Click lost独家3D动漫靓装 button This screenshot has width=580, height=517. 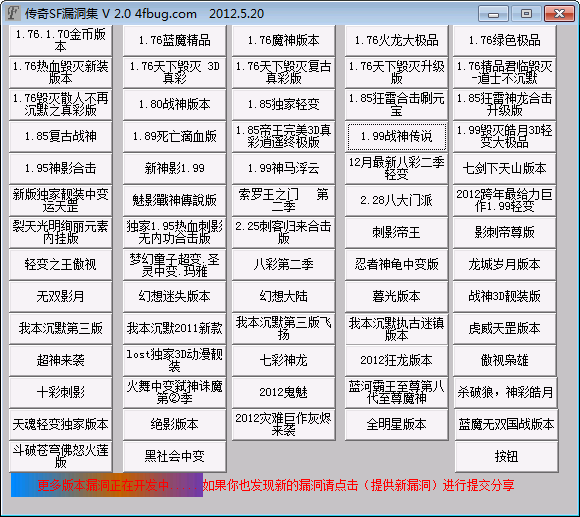point(175,361)
